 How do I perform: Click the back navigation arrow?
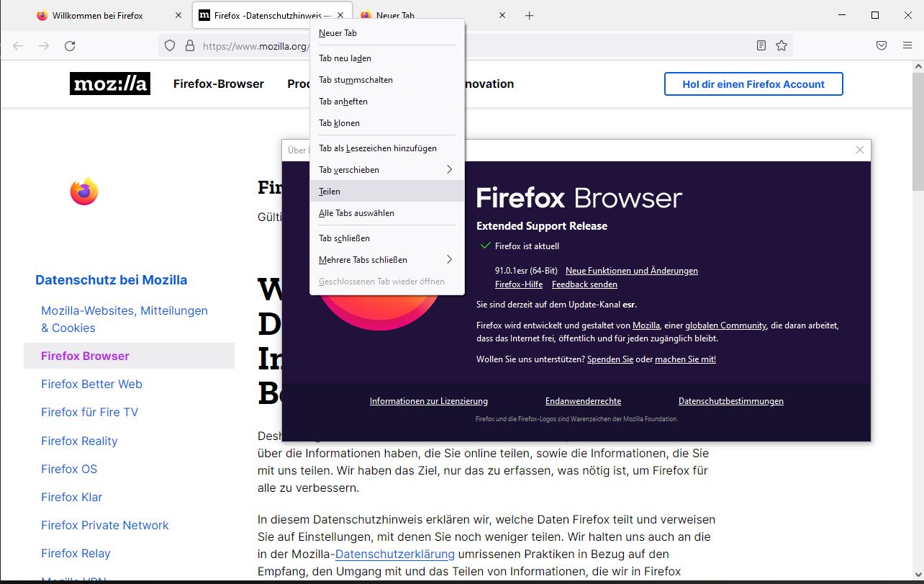coord(18,45)
